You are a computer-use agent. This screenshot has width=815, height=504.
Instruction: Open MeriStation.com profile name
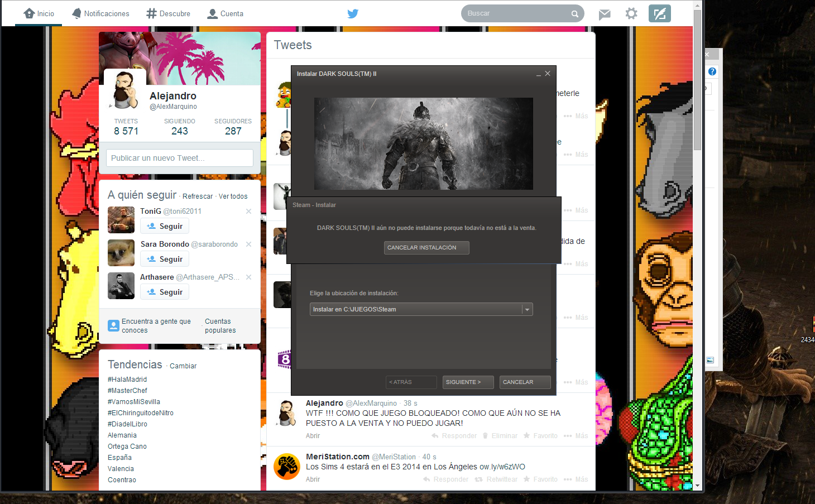coord(338,457)
